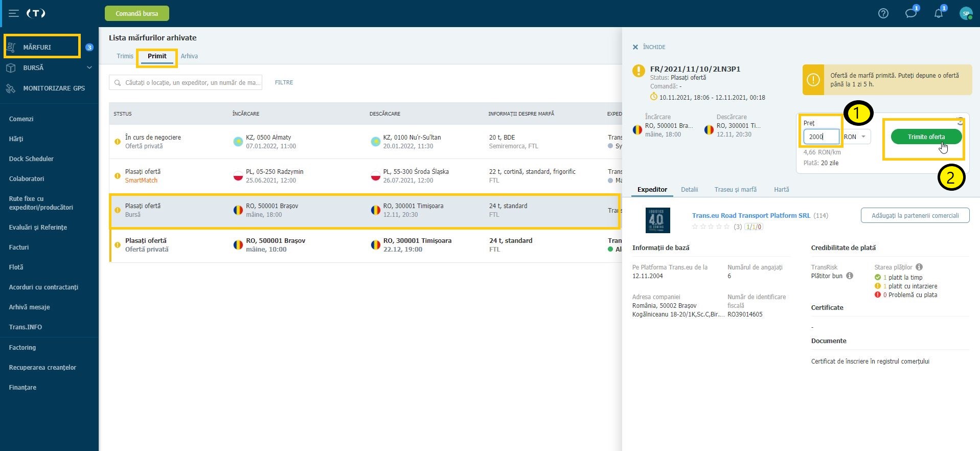Viewport: 980px width, 451px height.
Task: Open Trans.eu Road Transport Platform SRL link
Action: click(x=750, y=215)
